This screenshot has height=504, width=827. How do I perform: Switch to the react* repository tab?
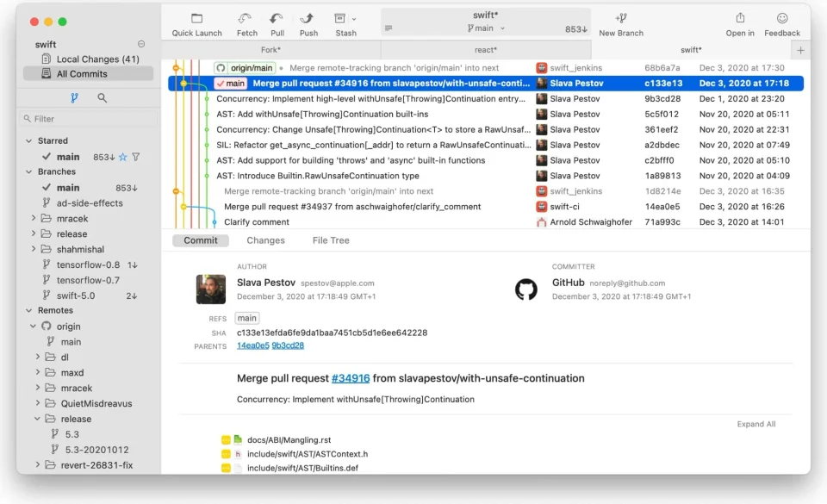point(486,50)
